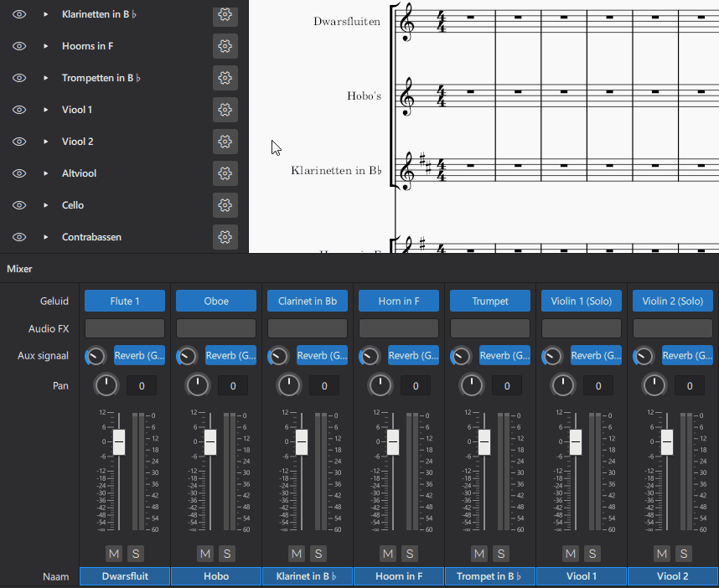Click the pan knob of the Hobo channel
Screen dimensions: 719x588
point(198,385)
